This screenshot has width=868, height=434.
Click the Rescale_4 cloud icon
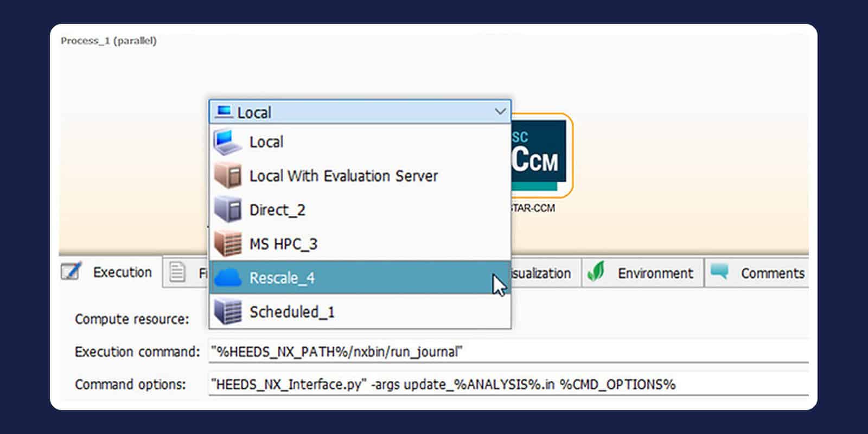coord(227,278)
